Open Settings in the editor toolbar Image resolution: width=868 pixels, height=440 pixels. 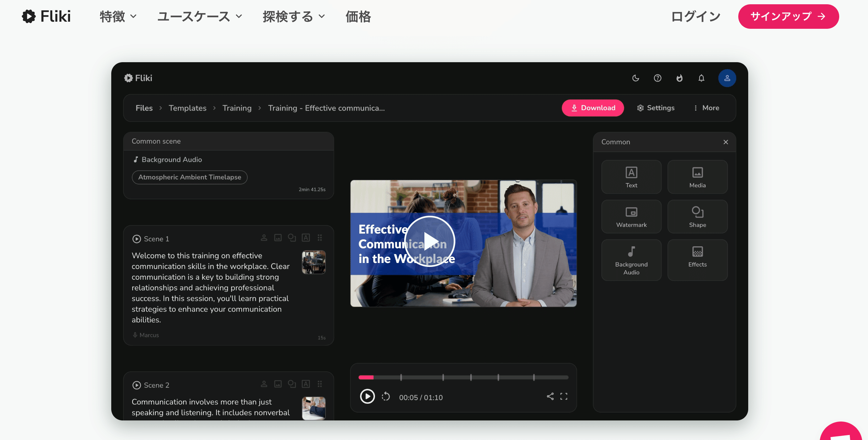656,108
